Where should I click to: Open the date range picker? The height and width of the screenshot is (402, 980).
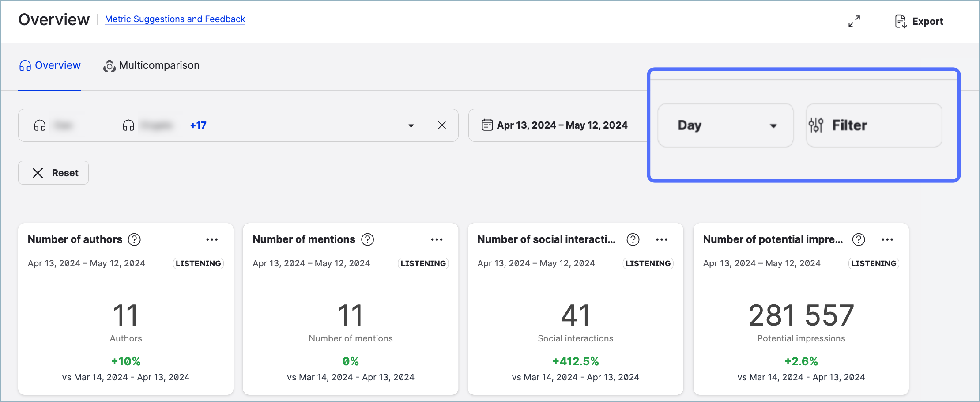(555, 125)
